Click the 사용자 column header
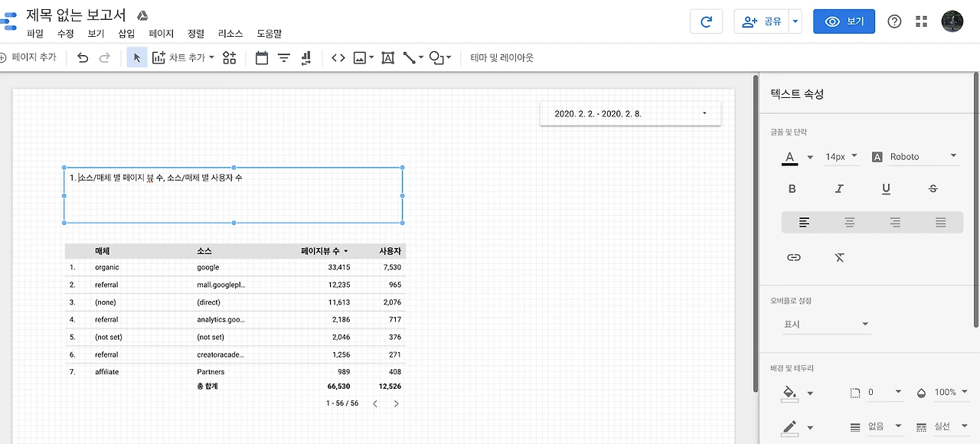Viewport: 980px width, 444px height. point(390,251)
